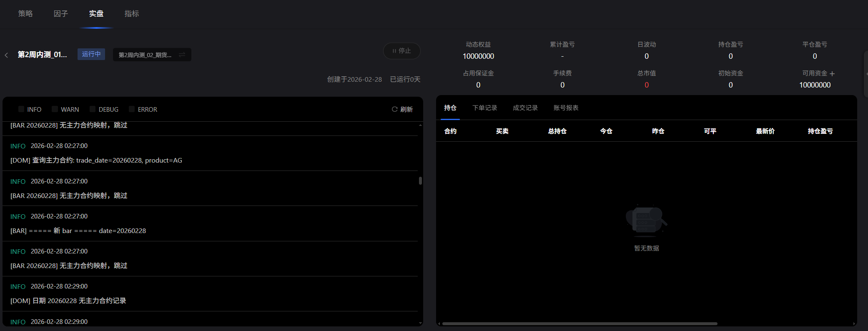Click the 累计盈亏 label
Viewport: 868px width, 331px height.
point(562,45)
